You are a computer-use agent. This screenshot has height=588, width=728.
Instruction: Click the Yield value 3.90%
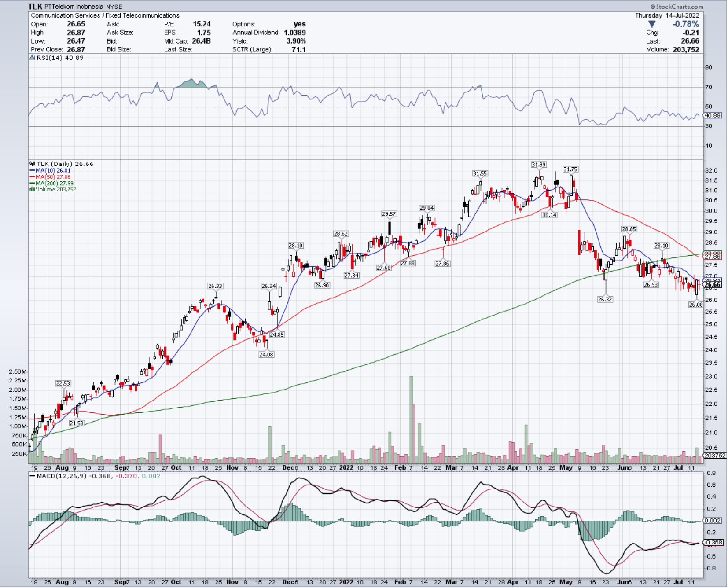coord(296,41)
